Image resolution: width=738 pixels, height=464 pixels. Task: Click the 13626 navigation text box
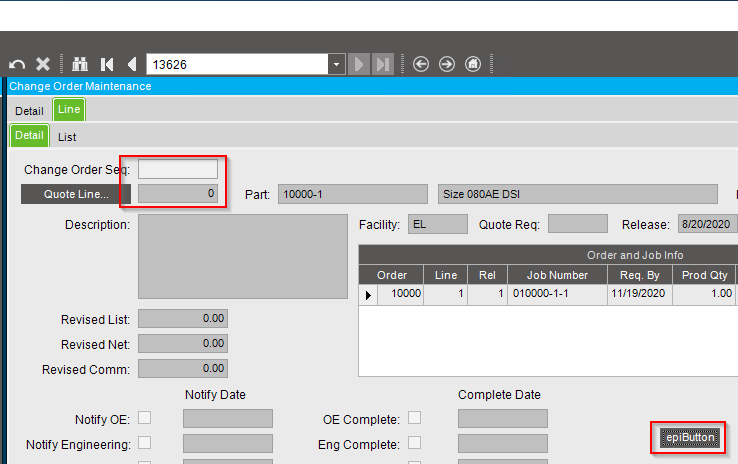237,64
